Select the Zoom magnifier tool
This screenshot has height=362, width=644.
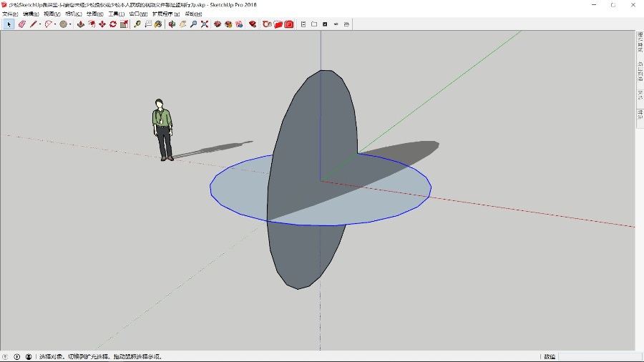point(193,24)
